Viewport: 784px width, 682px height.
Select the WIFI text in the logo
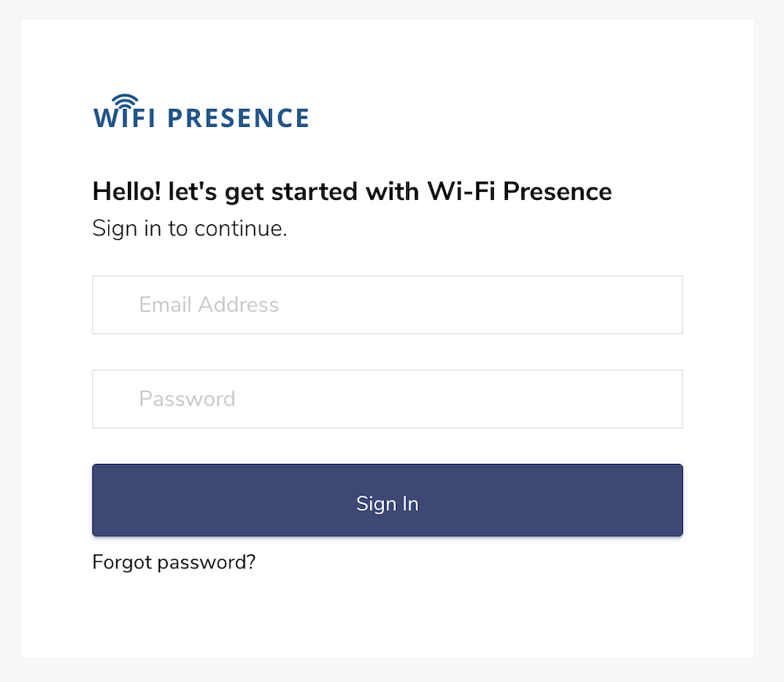coord(125,118)
